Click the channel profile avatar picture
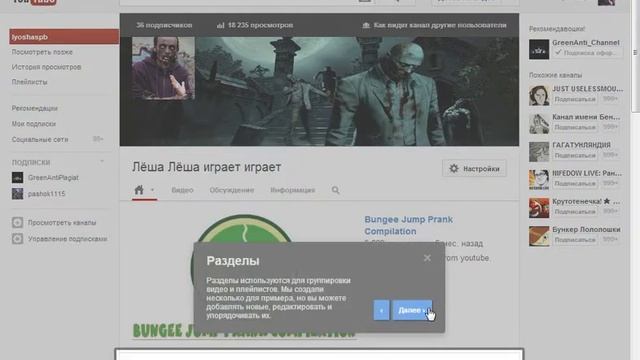The width and height of the screenshot is (640, 360). [x=163, y=68]
